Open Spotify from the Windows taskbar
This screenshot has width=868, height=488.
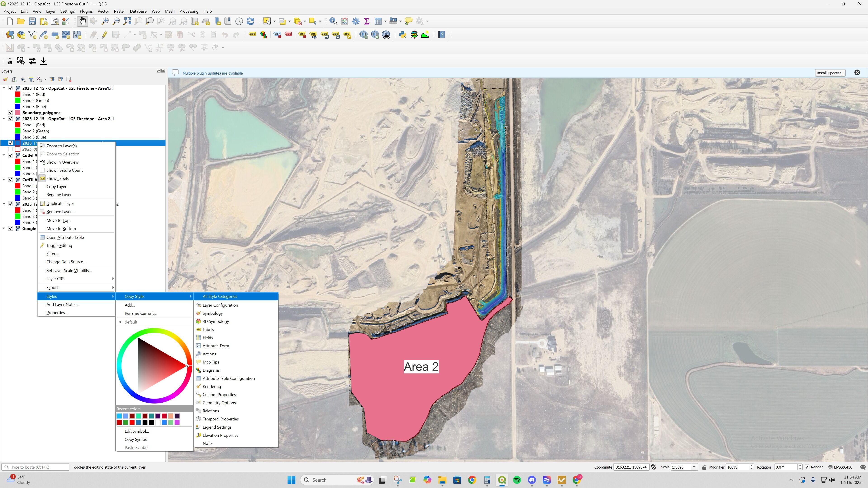[517, 480]
